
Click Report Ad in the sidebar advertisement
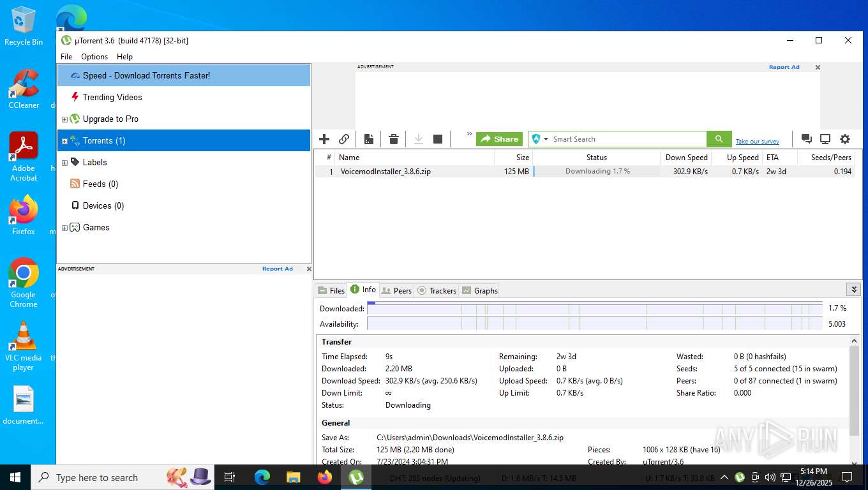click(x=277, y=269)
